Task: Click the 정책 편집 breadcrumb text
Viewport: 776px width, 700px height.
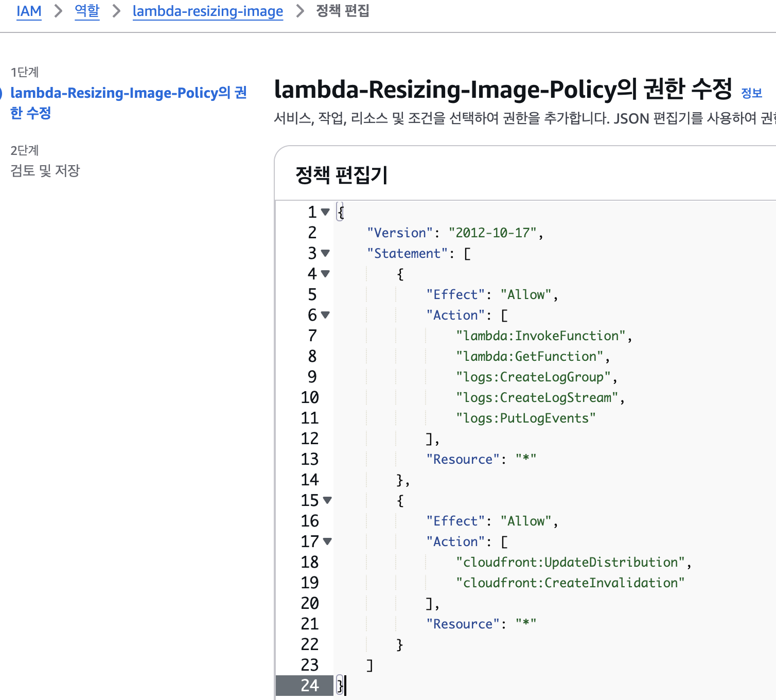Action: pyautogui.click(x=343, y=11)
